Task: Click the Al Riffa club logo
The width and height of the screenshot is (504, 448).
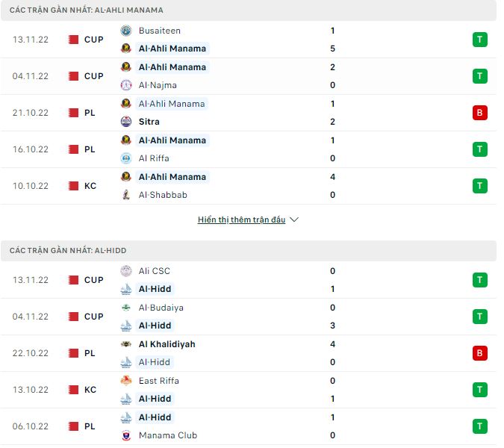Action: click(x=126, y=158)
